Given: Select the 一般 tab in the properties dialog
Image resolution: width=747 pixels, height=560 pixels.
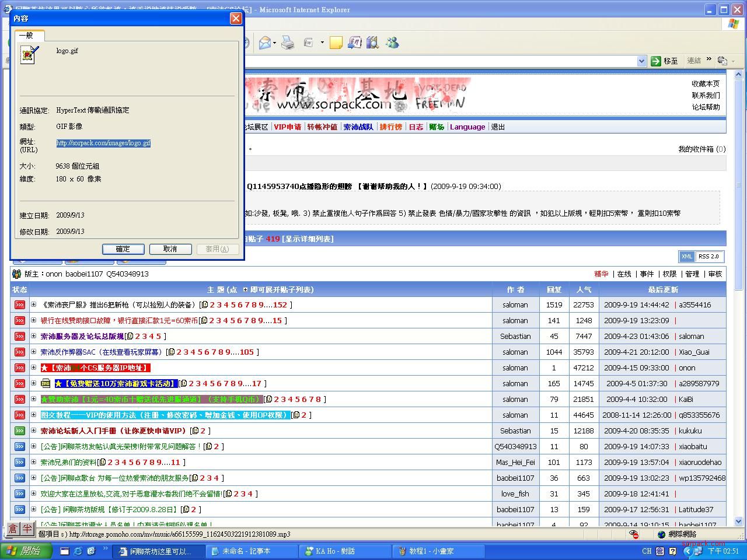Looking at the screenshot, I should (x=26, y=36).
